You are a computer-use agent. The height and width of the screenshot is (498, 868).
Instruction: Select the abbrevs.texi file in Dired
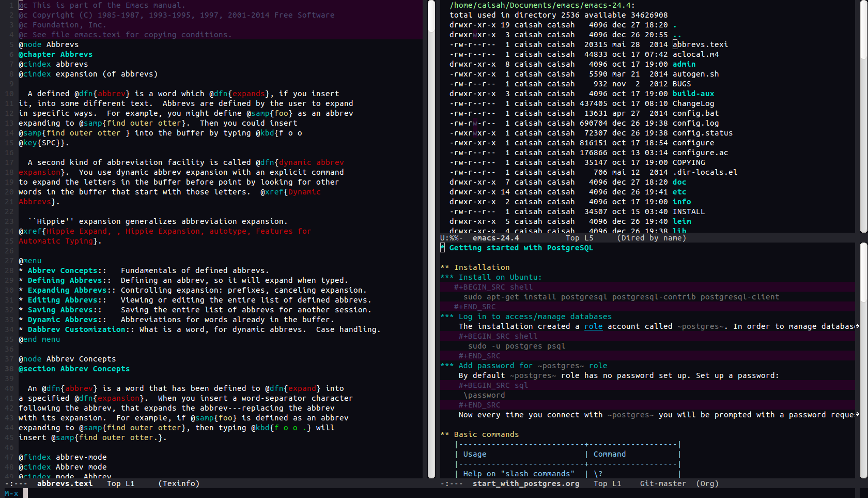click(x=700, y=44)
